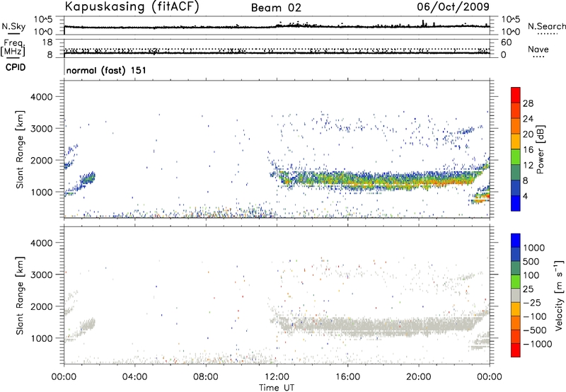This screenshot has width=566, height=392.
Task: Click the '60' Nave axis value
Action: (x=506, y=42)
